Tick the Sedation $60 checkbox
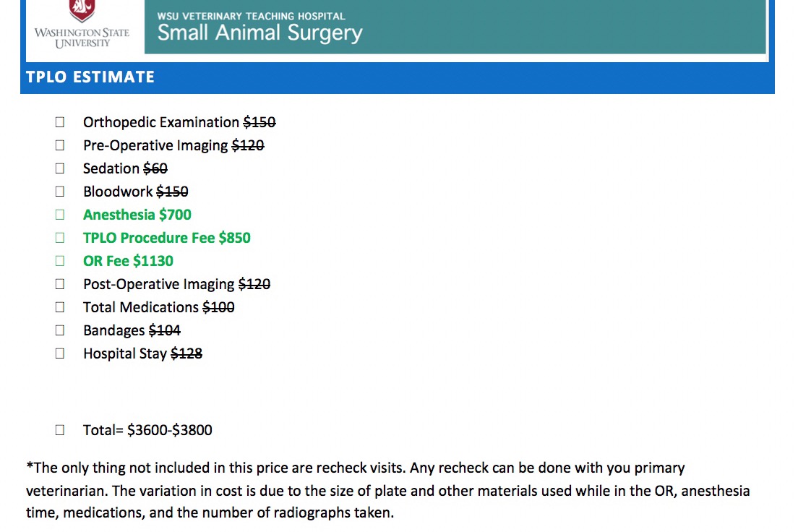Image resolution: width=798 pixels, height=532 pixels. 59,168
